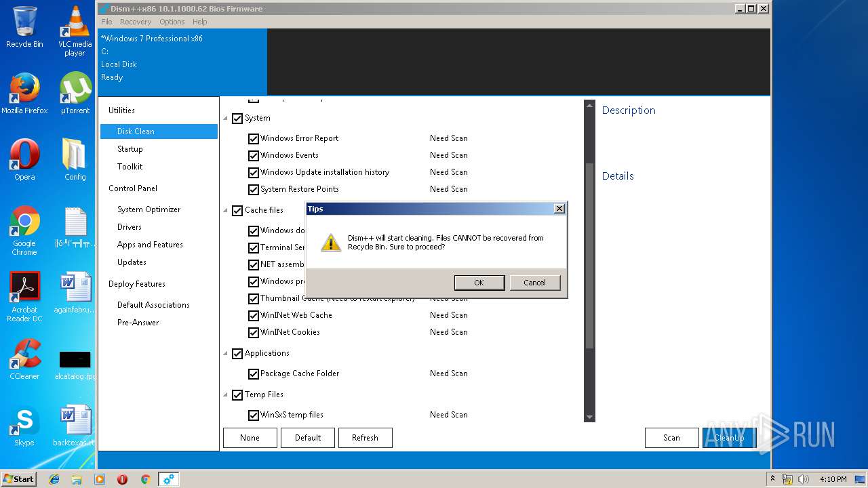Open the Recovery menu

(136, 22)
